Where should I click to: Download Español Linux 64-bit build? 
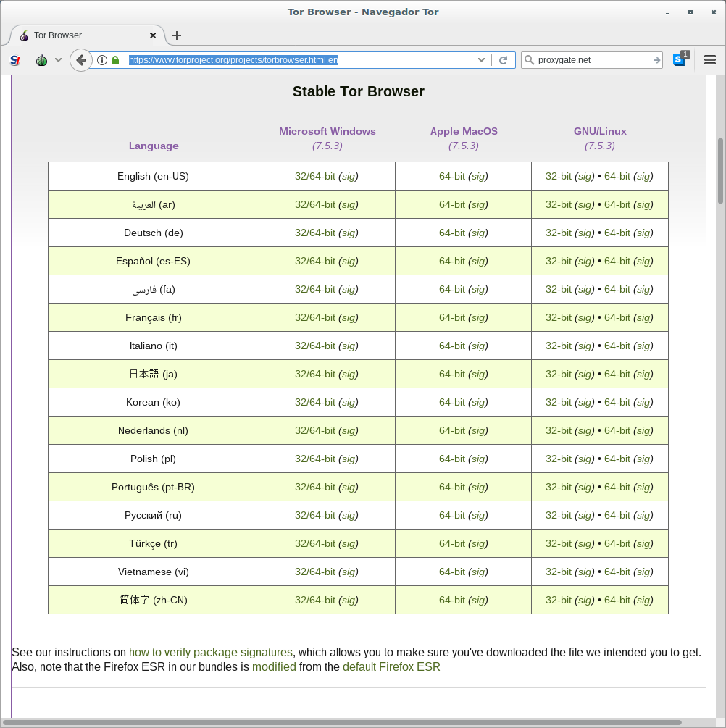pyautogui.click(x=617, y=262)
